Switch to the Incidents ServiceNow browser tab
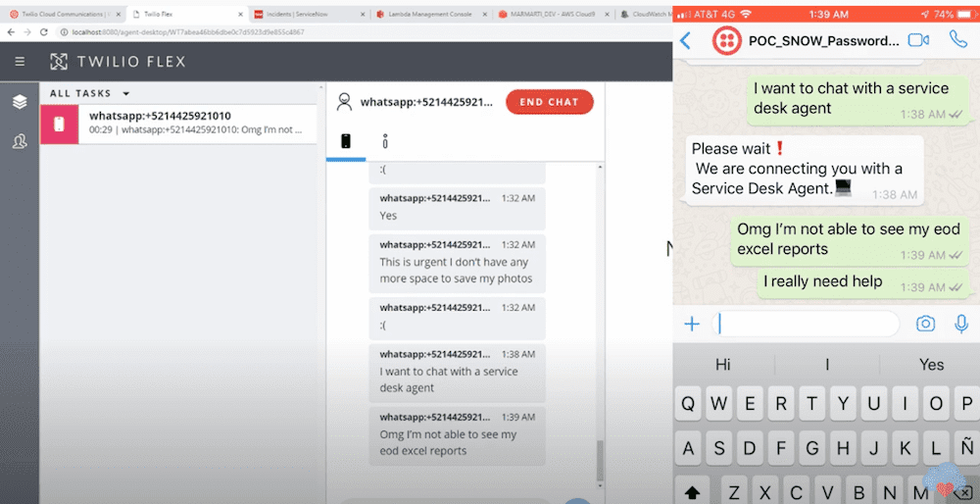 (309, 14)
